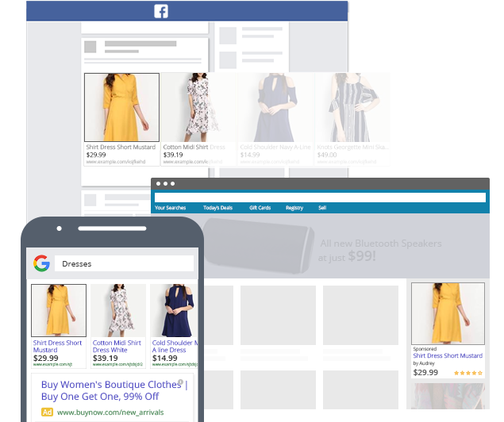The width and height of the screenshot is (504, 422).
Task: Click the 'Sponsored' label in the shop sidebar
Action: click(425, 349)
